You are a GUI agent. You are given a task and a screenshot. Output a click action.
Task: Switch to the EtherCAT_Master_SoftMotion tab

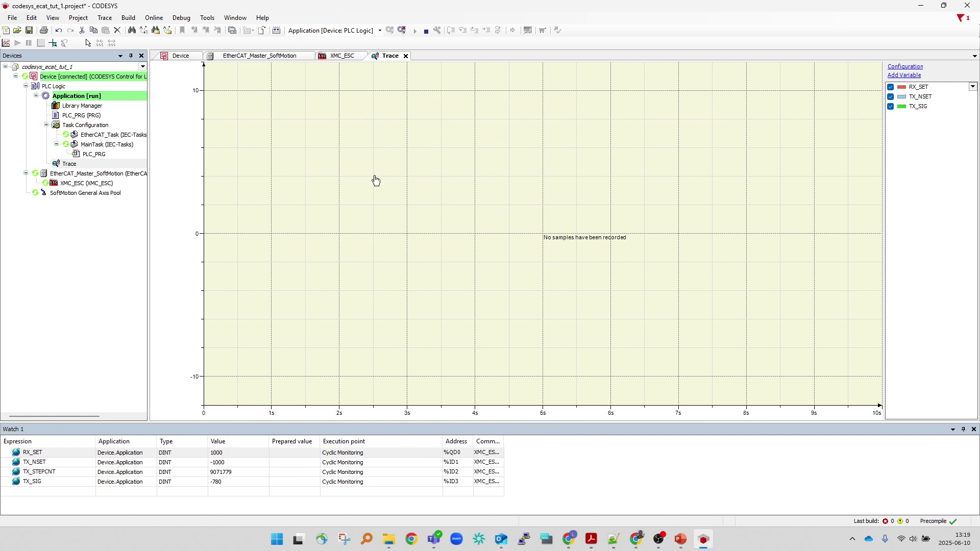259,56
